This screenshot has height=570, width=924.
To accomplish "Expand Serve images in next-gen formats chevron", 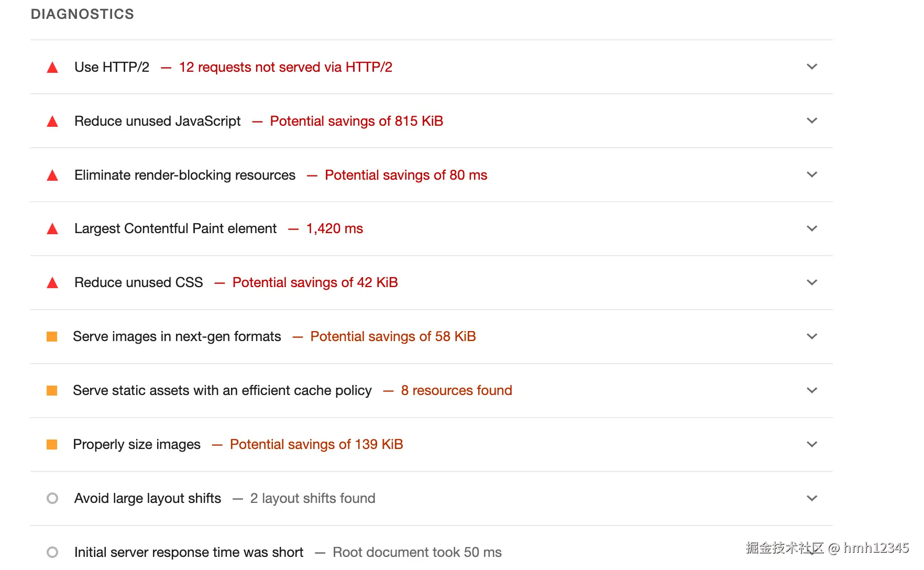I will tap(812, 336).
